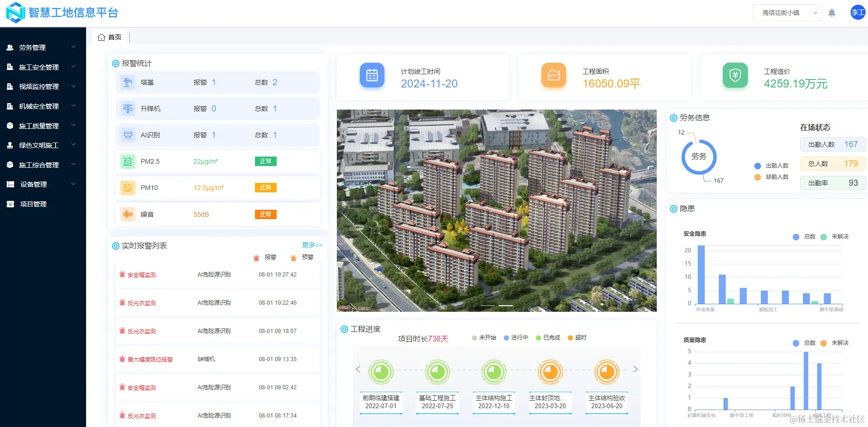Toggle 总数 legend in 质量隐患 chart
The width and height of the screenshot is (868, 427).
coord(804,343)
